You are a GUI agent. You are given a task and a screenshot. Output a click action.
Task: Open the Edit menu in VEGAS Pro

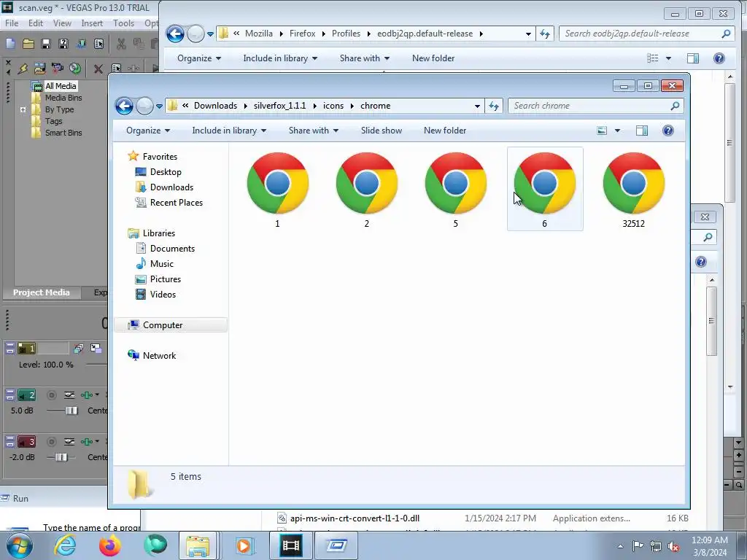36,23
